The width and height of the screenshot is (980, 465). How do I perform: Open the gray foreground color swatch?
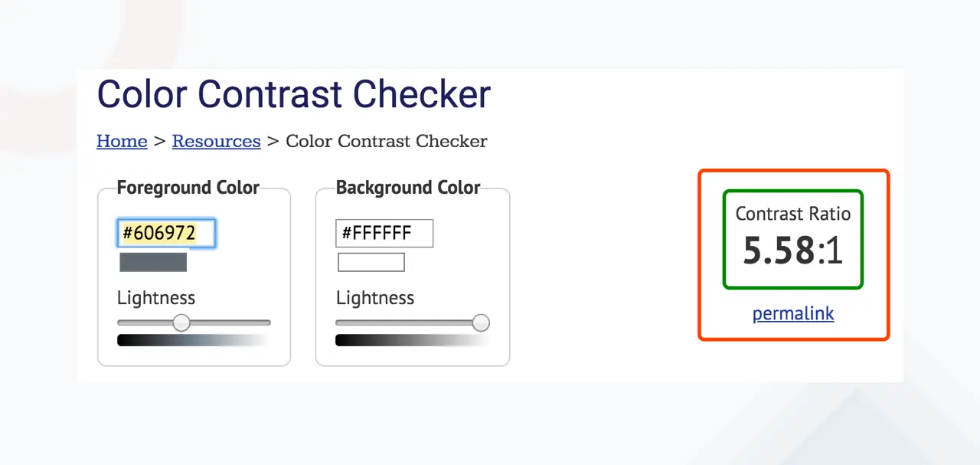coord(153,262)
